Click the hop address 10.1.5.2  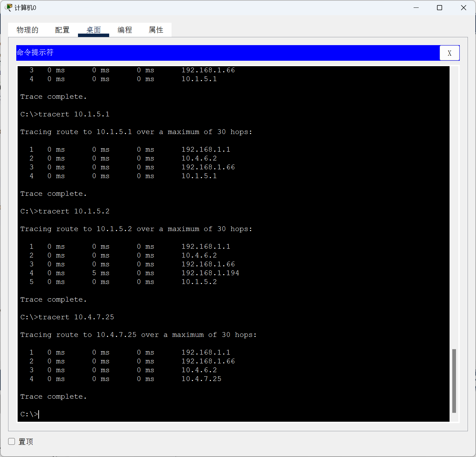point(199,282)
